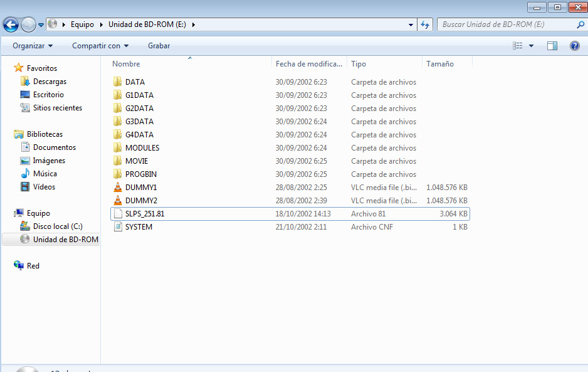Viewport: 588px width, 372px height.
Task: Select Bibliotecas in the navigation pane
Action: [x=45, y=134]
